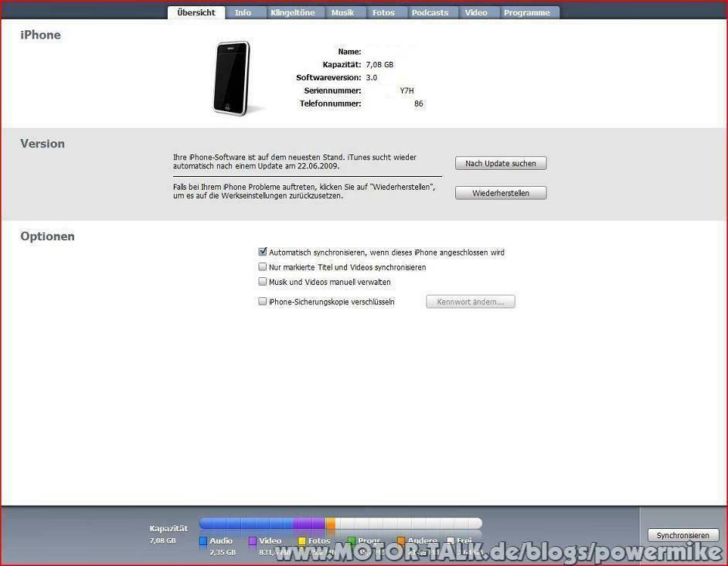Screen dimensions: 728x566
Task: Click the yellow Fotos legend swatch
Action: (x=301, y=541)
